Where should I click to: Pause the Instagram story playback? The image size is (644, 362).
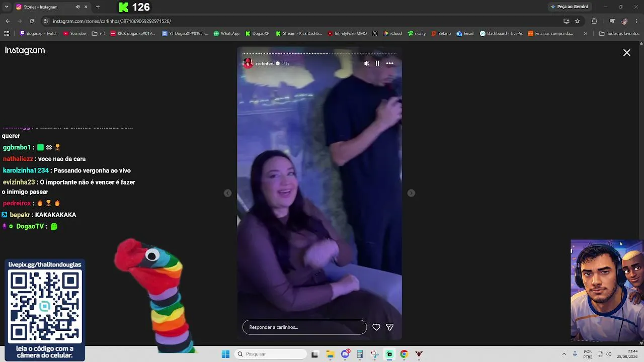tap(377, 63)
